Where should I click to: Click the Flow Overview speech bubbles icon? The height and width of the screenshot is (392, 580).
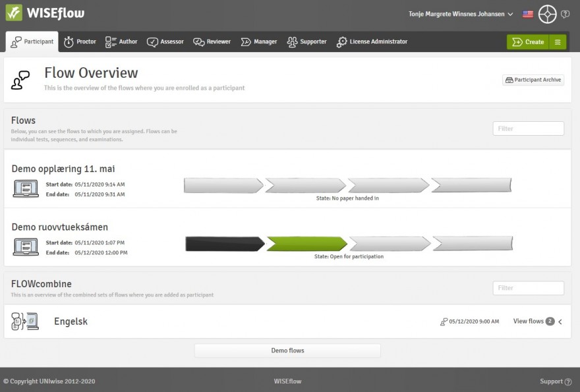coord(20,80)
